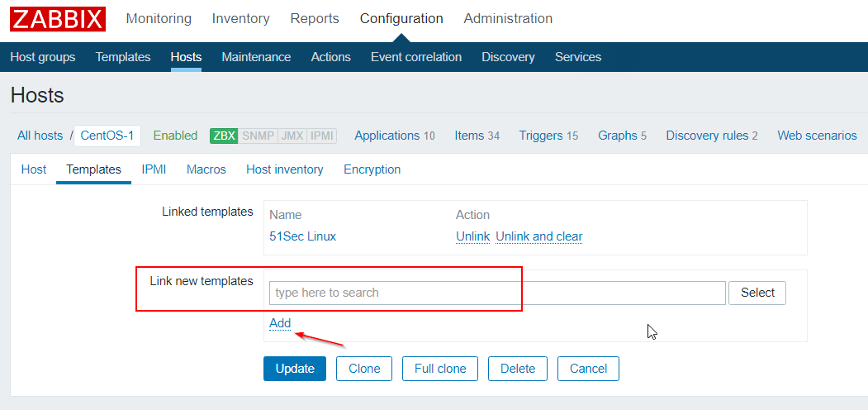
Task: Click the IPMI availability badge
Action: tap(321, 136)
